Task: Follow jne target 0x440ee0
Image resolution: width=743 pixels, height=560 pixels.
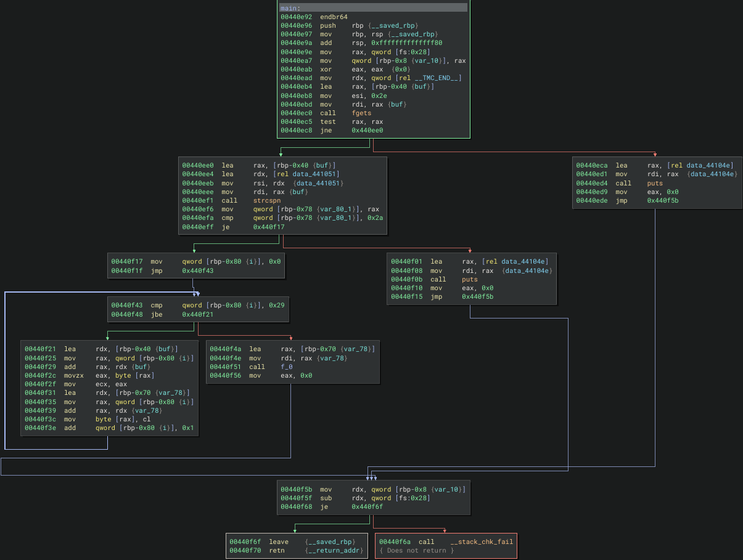Action: click(x=367, y=130)
